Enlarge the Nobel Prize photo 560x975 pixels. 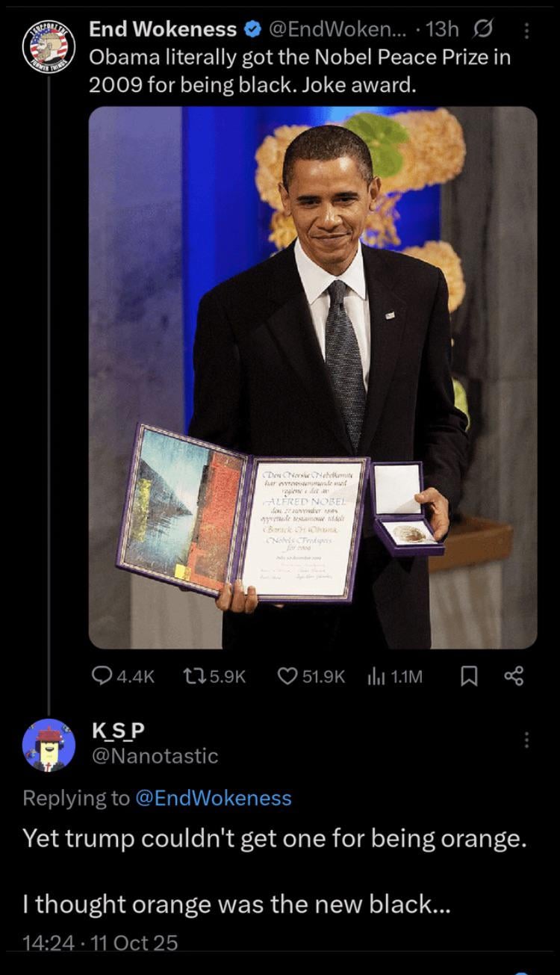(313, 377)
